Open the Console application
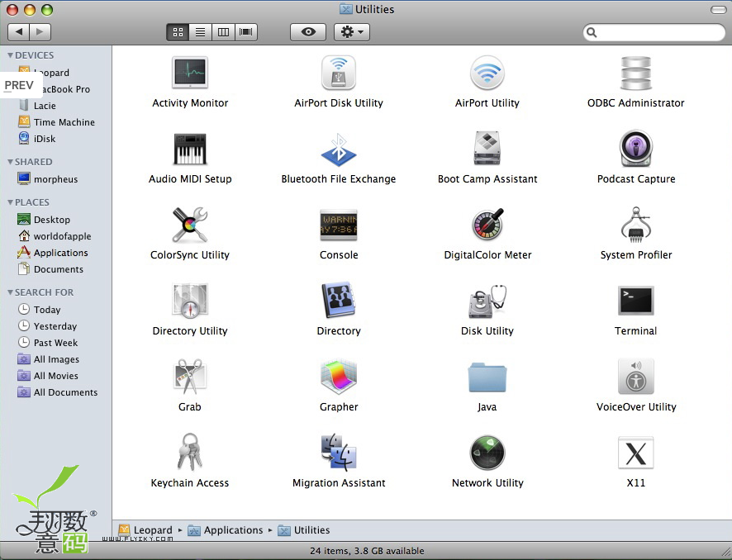 (339, 225)
